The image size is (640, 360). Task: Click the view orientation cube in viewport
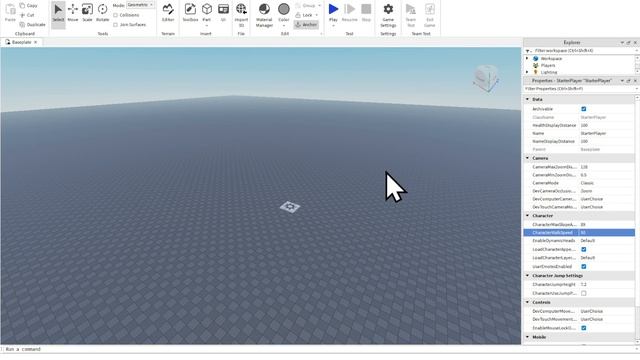tap(486, 78)
